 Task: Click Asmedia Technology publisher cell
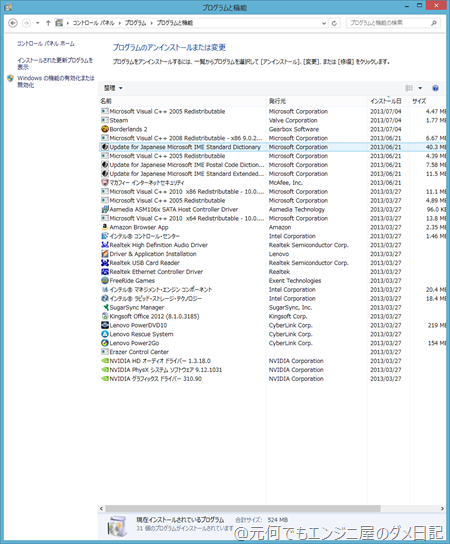point(297,209)
